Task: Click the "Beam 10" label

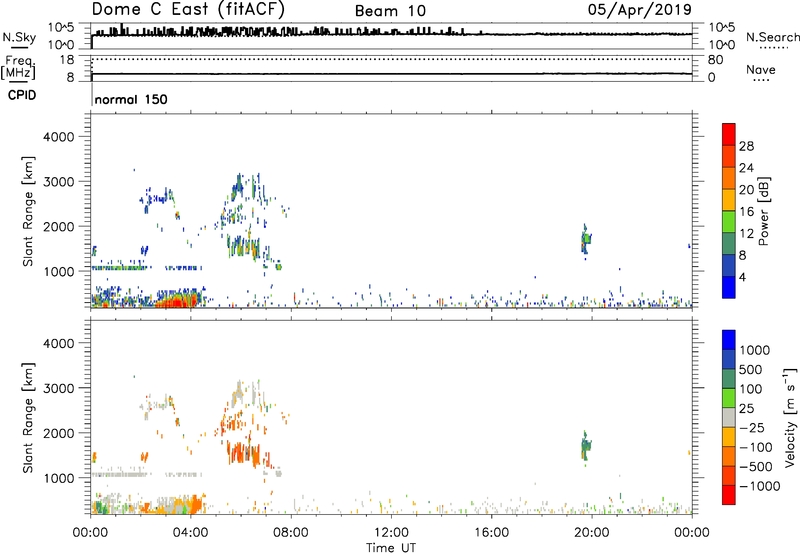Action: click(390, 11)
